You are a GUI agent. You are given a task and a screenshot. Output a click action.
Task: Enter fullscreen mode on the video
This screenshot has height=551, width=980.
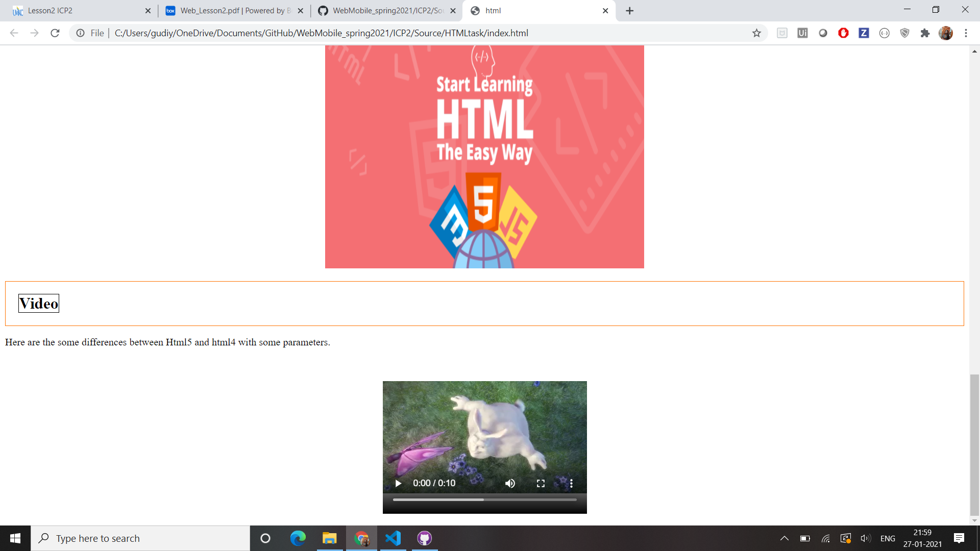(x=541, y=483)
